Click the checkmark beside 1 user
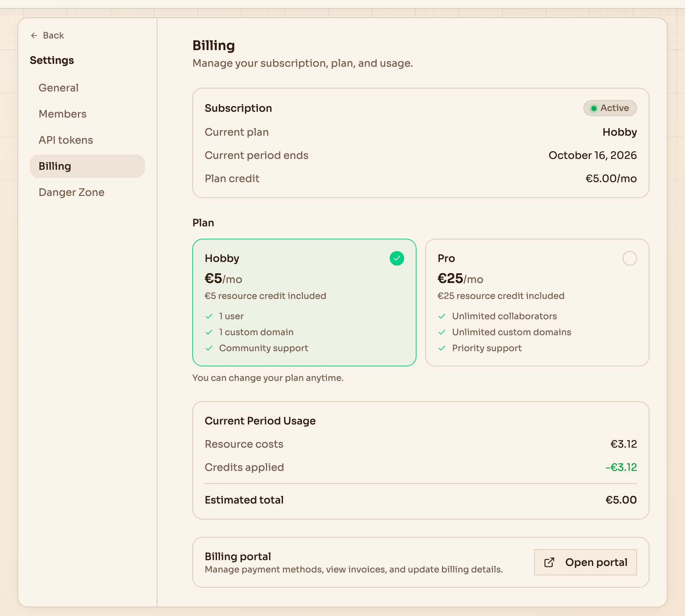Image resolution: width=685 pixels, height=616 pixels. [209, 316]
